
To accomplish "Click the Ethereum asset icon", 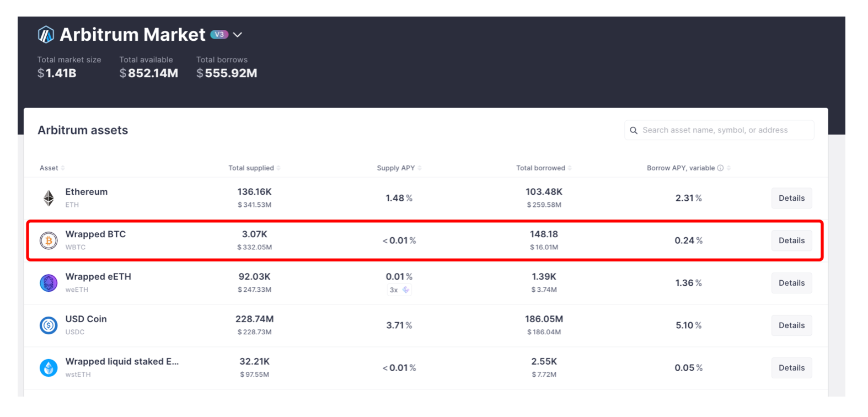I will click(x=49, y=198).
